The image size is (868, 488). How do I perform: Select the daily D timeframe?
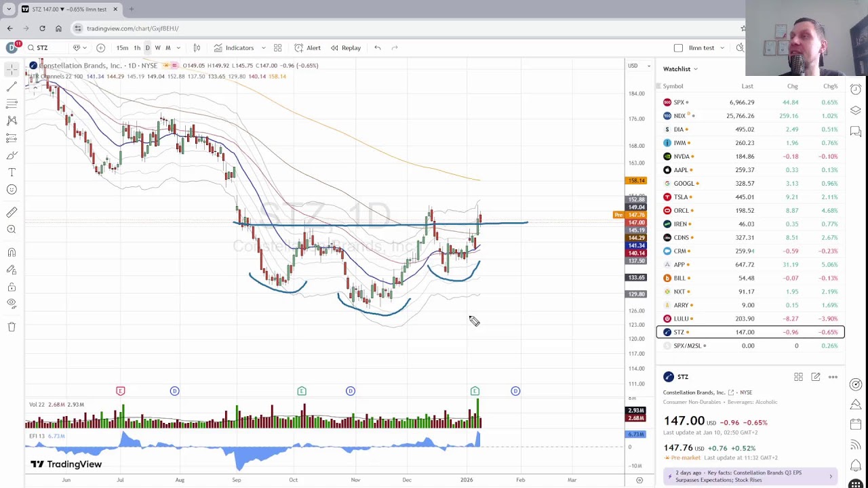tap(147, 47)
